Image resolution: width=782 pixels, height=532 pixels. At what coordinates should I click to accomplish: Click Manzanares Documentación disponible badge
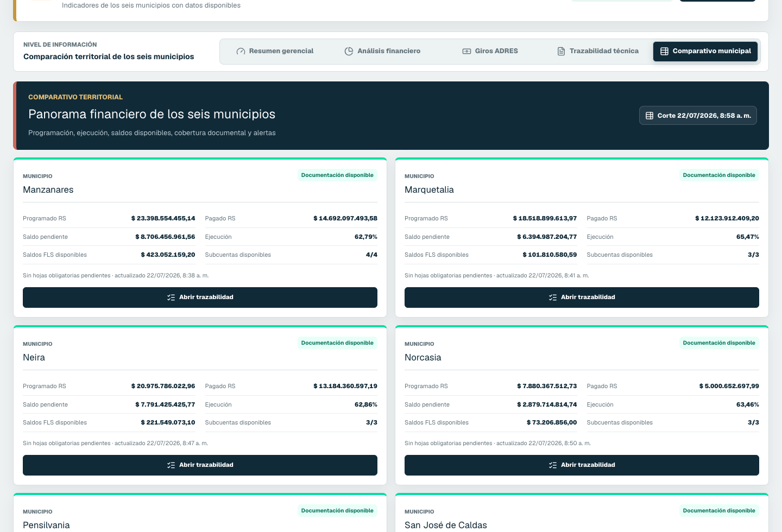(337, 175)
